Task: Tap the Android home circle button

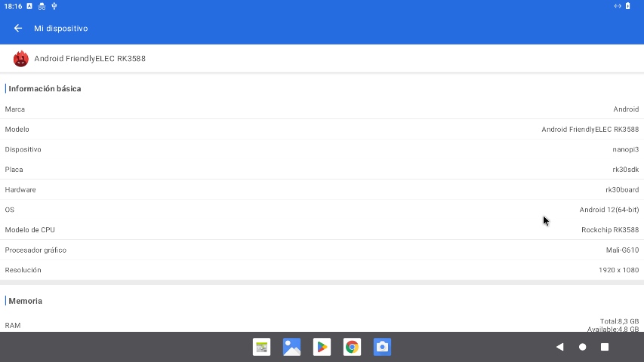Action: pos(582,347)
